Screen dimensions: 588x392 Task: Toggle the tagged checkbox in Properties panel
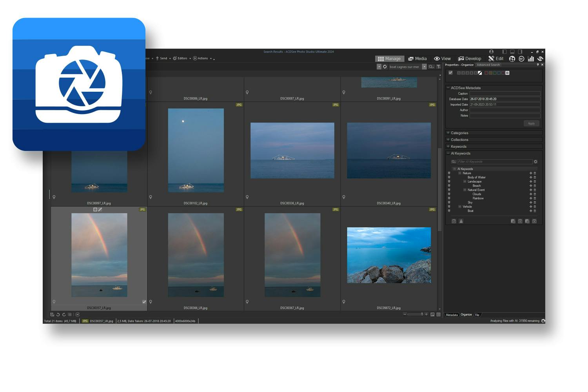[x=450, y=73]
